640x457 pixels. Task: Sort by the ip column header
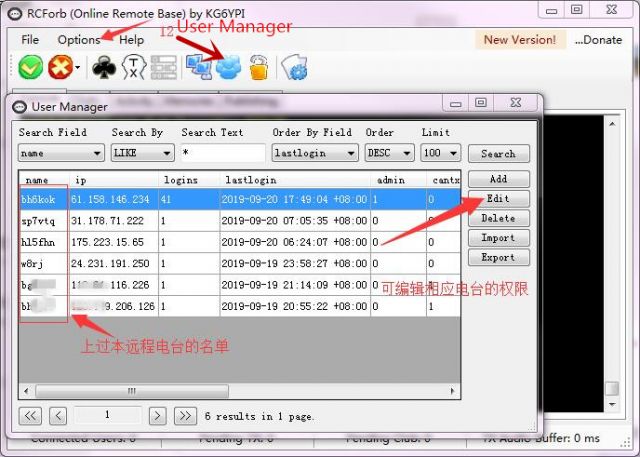[114, 180]
